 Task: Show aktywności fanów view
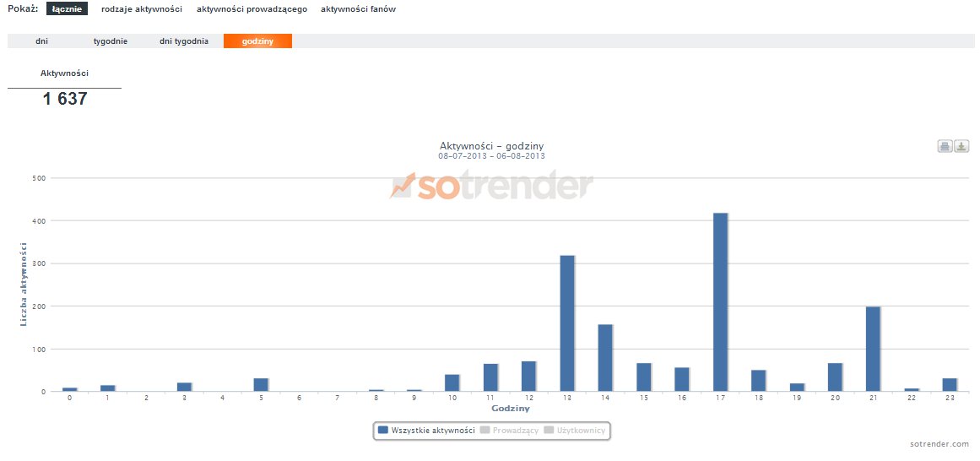[x=358, y=9]
